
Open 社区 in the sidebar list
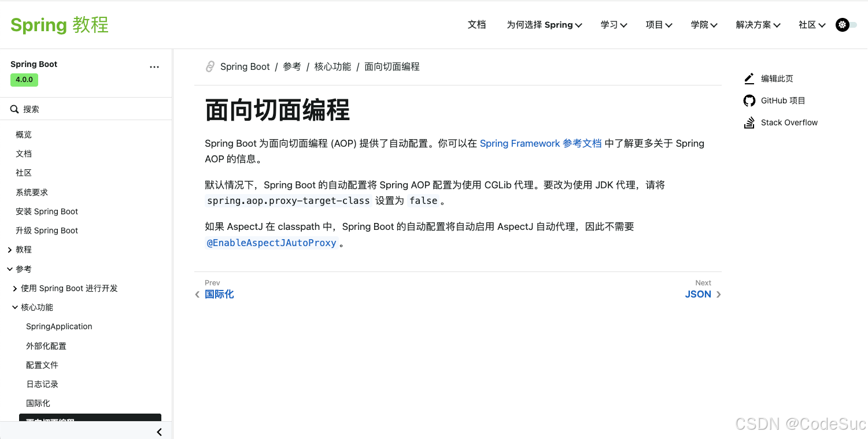pyautogui.click(x=24, y=173)
